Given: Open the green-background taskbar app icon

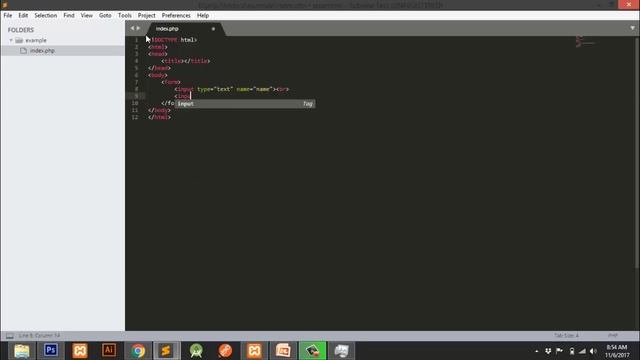Looking at the screenshot, I should click(313, 351).
